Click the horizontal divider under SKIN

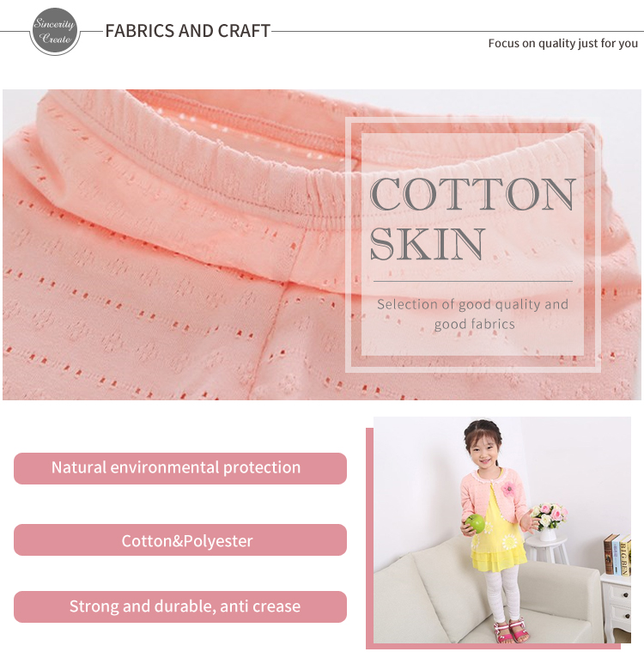coord(473,281)
